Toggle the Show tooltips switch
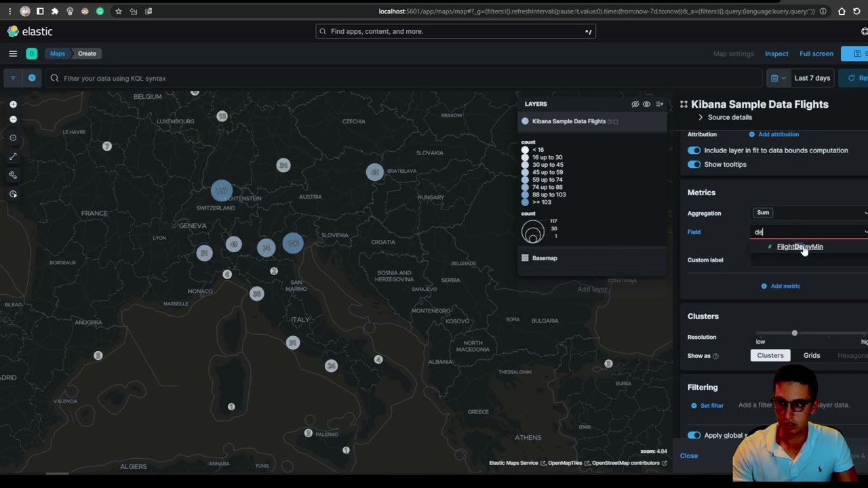The image size is (868, 488). click(694, 165)
